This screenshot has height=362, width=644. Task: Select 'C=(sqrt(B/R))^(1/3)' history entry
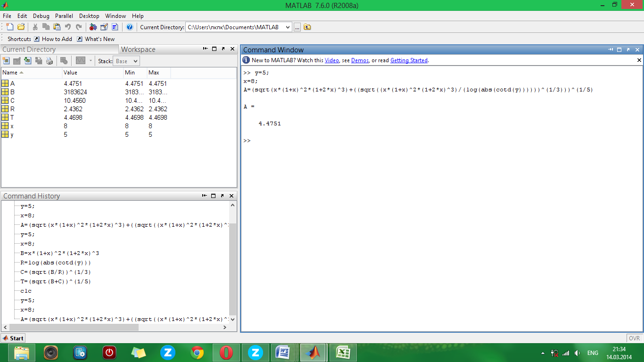click(x=56, y=272)
